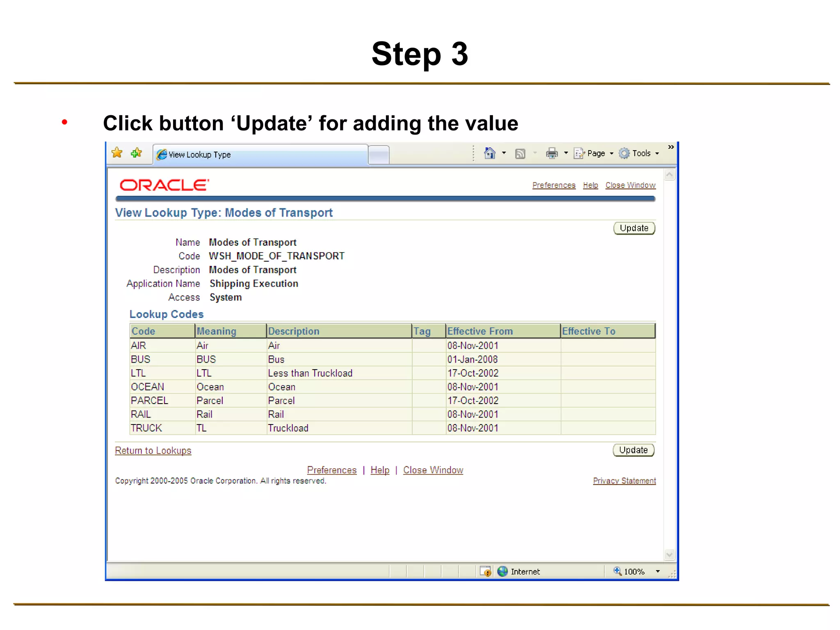Open the footer Preferences link
840x630 pixels.
[332, 470]
